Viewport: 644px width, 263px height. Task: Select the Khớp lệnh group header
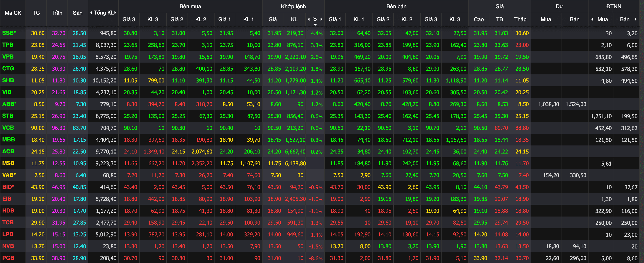[x=293, y=6]
